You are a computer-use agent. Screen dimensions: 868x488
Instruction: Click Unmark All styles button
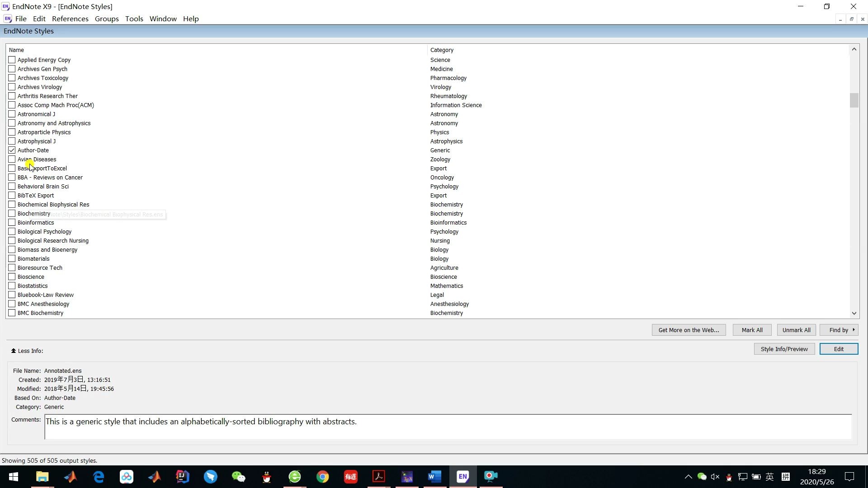pyautogui.click(x=797, y=330)
